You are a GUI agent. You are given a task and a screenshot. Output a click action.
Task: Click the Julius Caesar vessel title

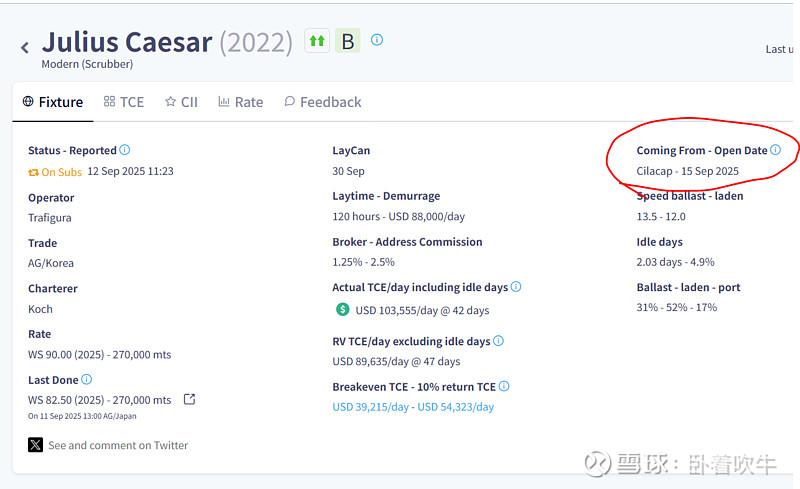pos(127,42)
